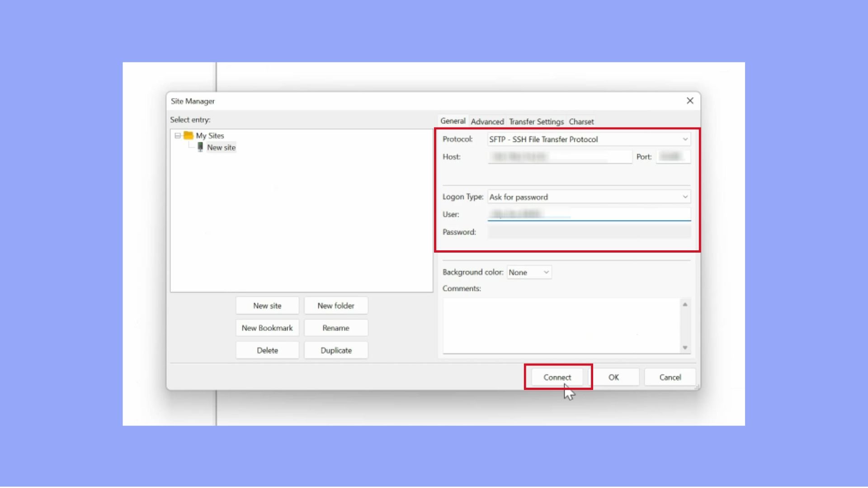The width and height of the screenshot is (868, 488).
Task: Rename the selected site
Action: pos(336,328)
